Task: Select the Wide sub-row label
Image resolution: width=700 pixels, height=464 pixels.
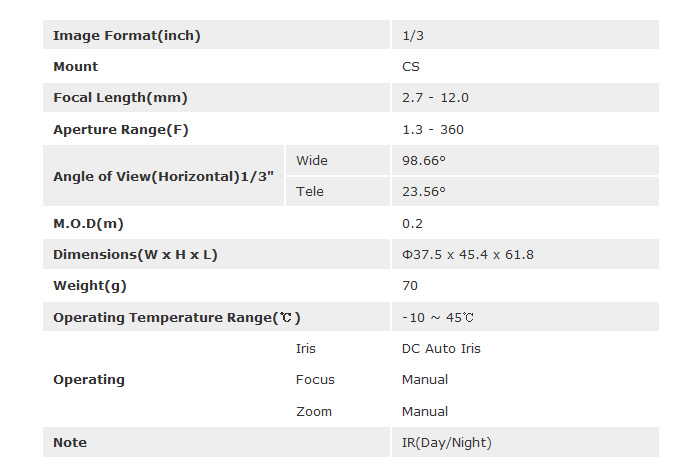Action: (312, 161)
